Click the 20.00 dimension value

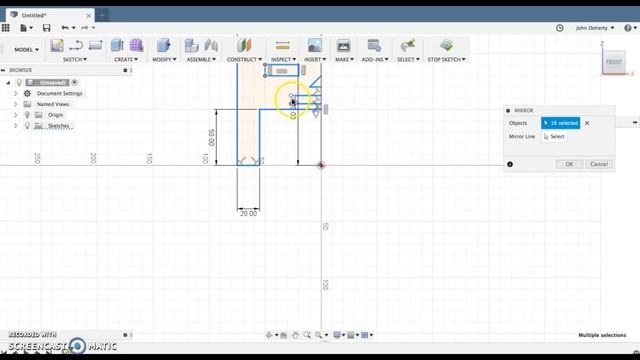pos(248,213)
